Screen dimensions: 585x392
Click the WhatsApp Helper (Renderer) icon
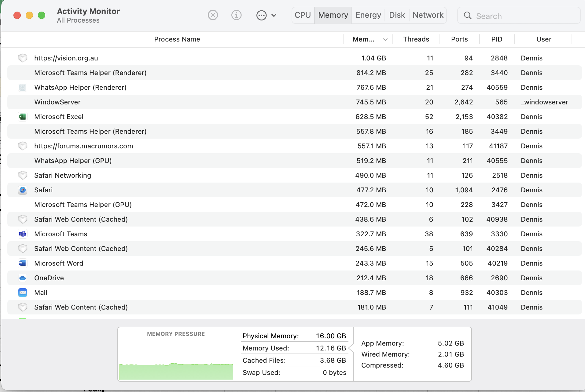point(23,87)
